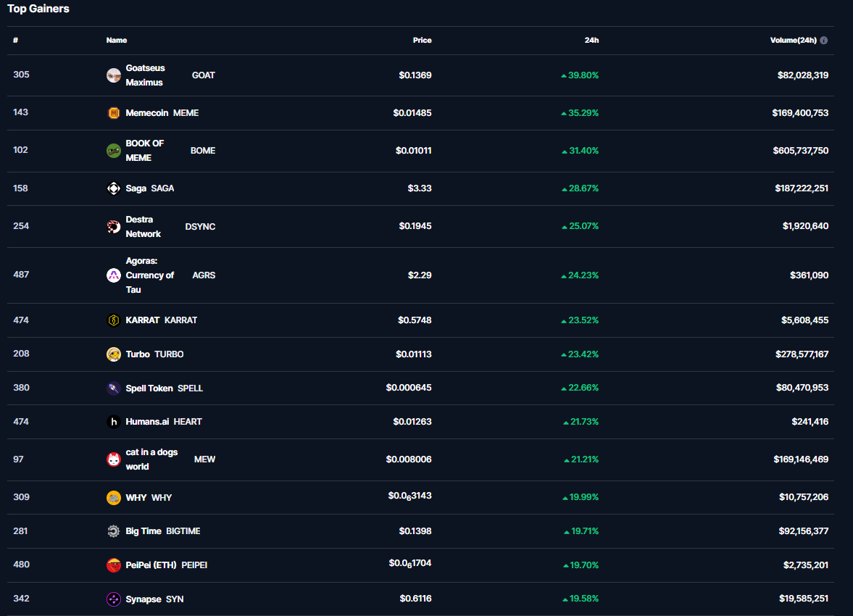Click the Top Gainers heading

38,9
